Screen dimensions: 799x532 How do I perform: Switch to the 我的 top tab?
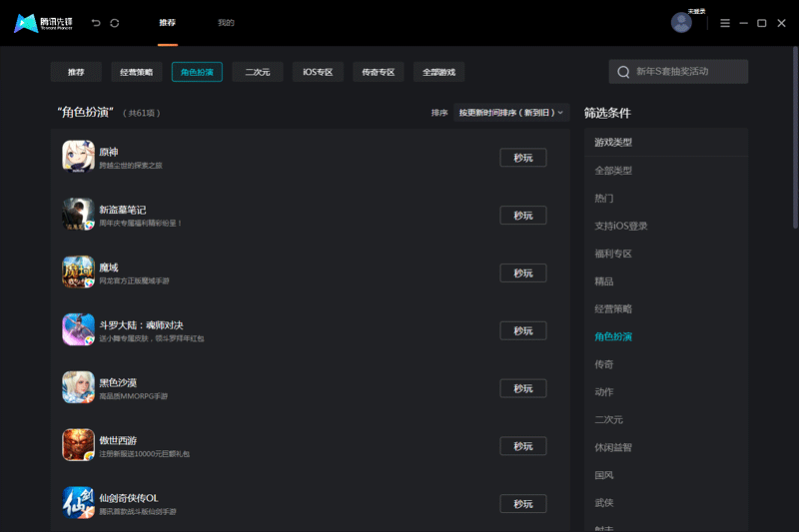(226, 22)
